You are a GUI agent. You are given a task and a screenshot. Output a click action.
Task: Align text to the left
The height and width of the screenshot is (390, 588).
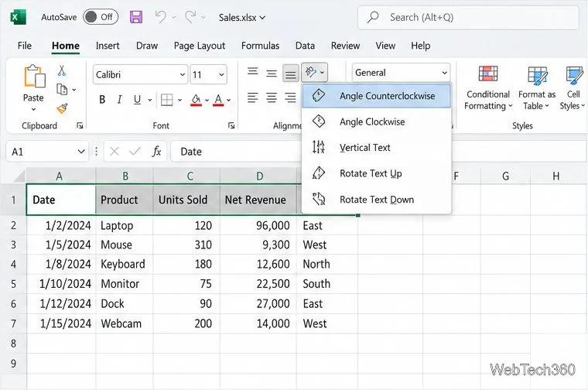[253, 98]
